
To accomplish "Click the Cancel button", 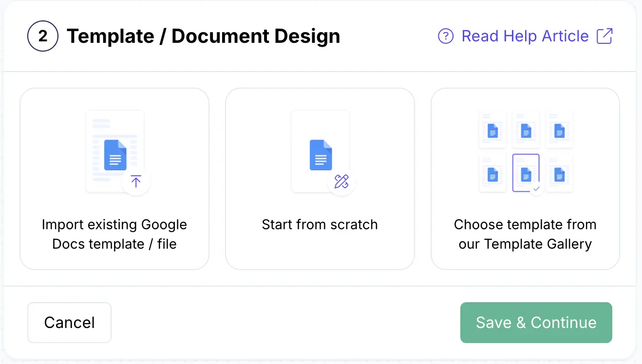I will coord(69,322).
